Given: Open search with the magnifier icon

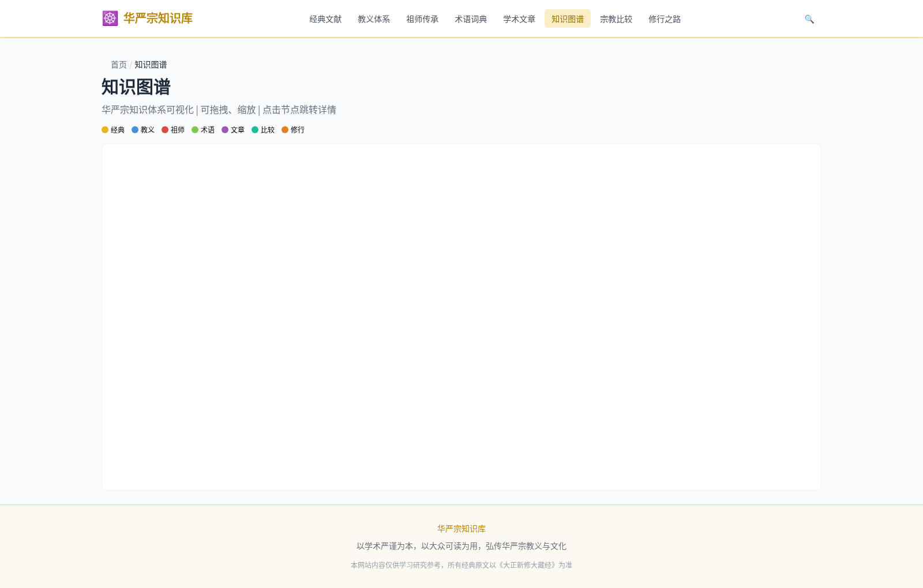Looking at the screenshot, I should 809,19.
